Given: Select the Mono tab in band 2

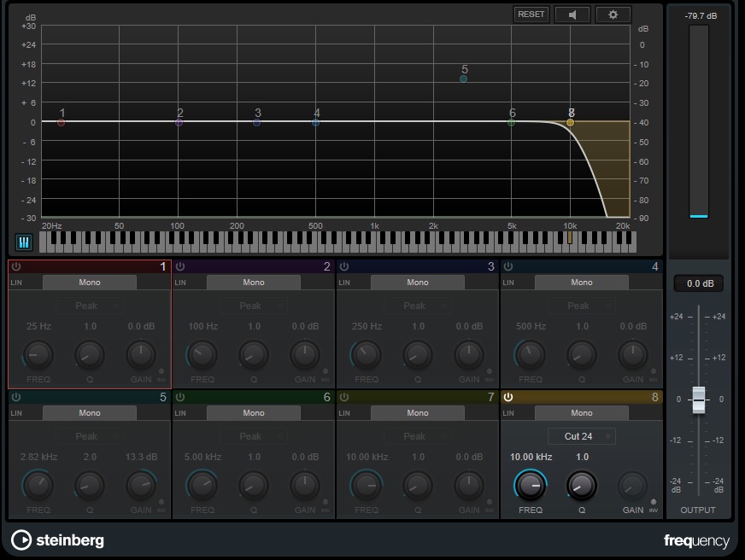Looking at the screenshot, I should [253, 283].
